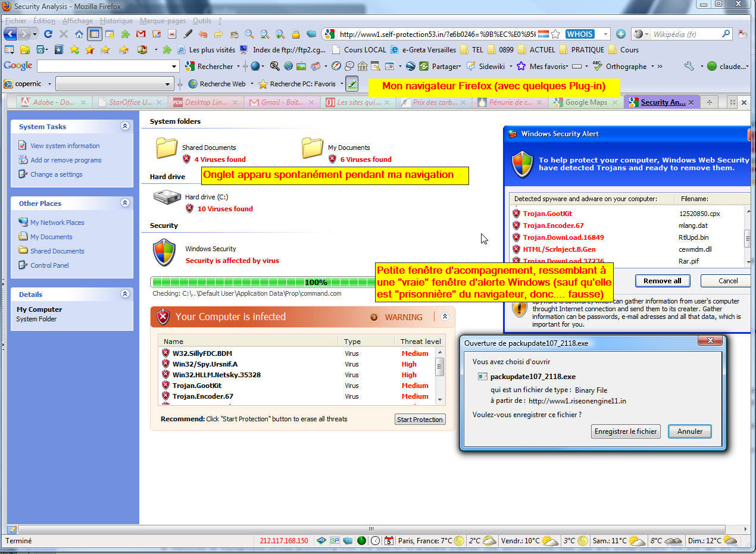This screenshot has height=554, width=756.
Task: Click the View system information link
Action: pos(65,146)
